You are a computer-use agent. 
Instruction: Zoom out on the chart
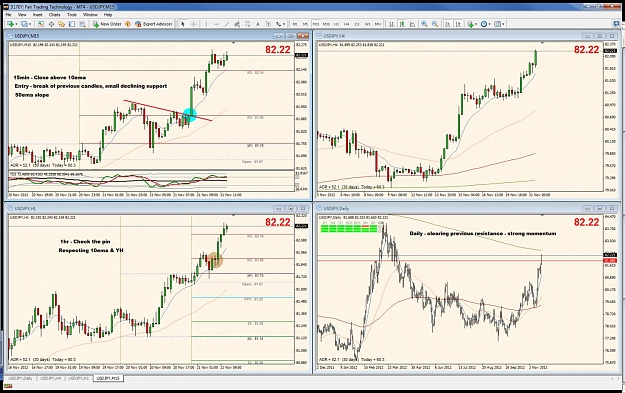pos(435,24)
